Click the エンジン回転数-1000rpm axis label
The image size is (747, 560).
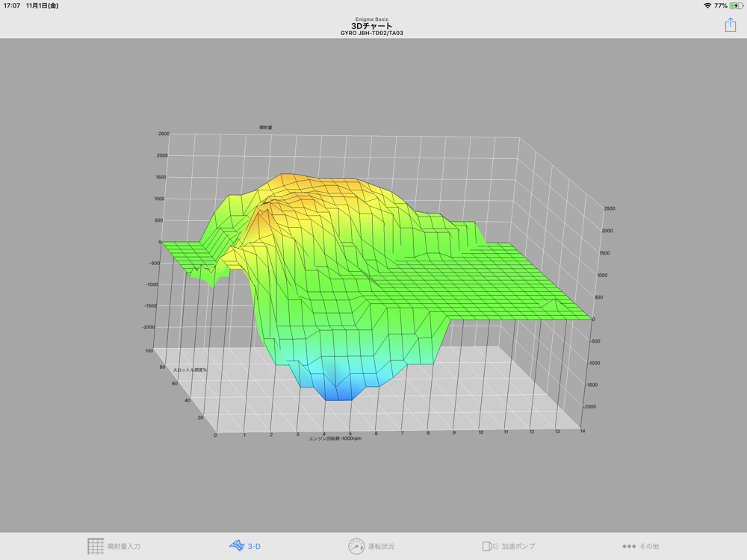[x=335, y=438]
